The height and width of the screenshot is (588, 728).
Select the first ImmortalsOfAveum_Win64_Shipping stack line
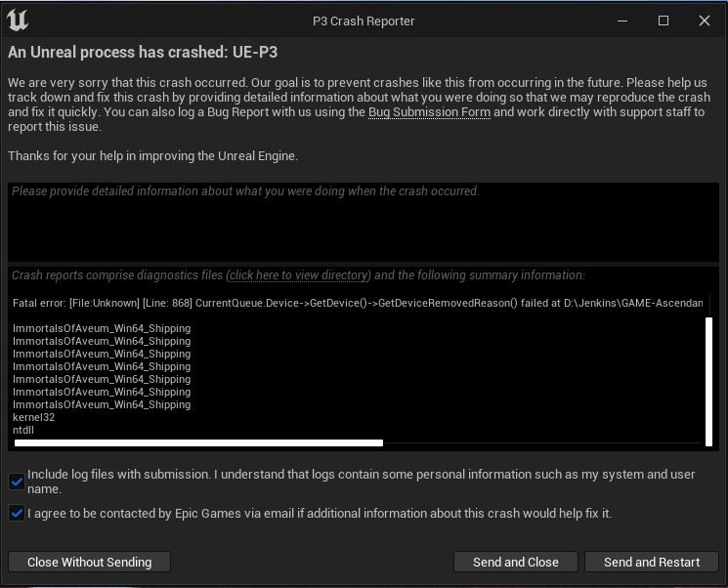(102, 328)
